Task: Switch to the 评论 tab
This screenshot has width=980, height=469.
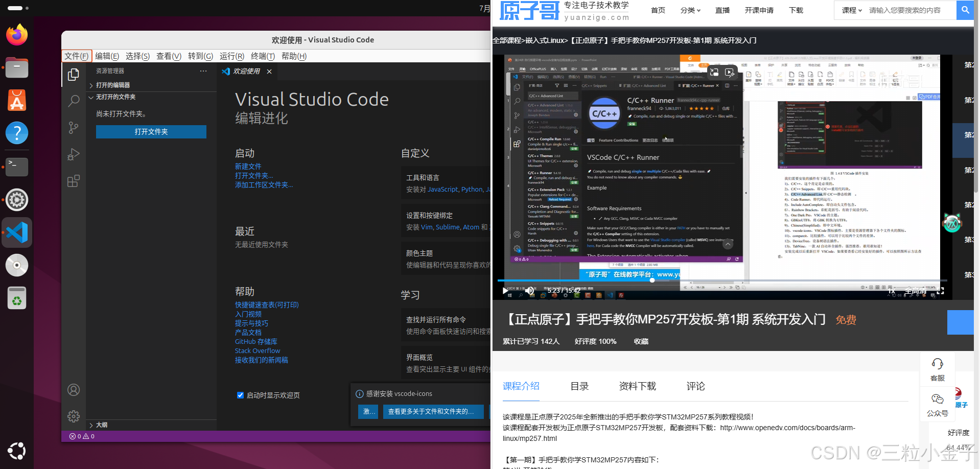Action: tap(695, 386)
